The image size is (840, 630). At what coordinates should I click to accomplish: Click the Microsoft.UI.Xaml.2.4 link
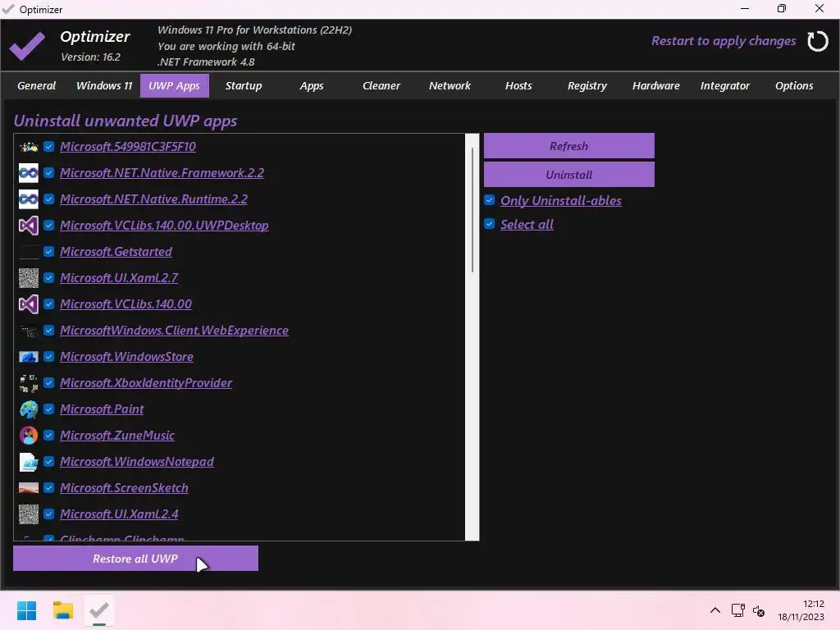119,514
